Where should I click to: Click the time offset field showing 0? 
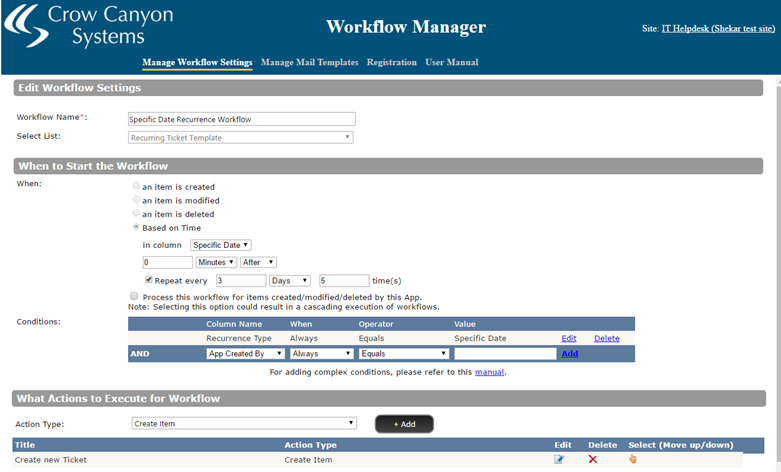point(167,262)
